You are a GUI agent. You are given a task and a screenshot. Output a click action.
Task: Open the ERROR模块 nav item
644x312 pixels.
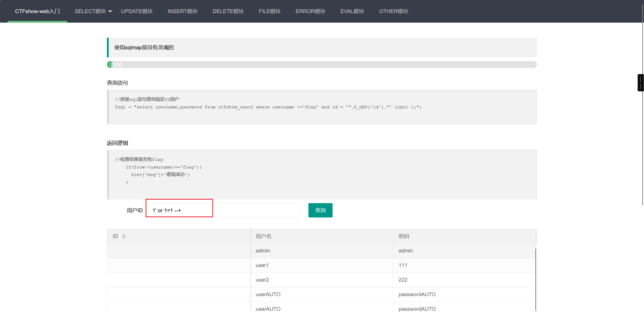point(310,11)
